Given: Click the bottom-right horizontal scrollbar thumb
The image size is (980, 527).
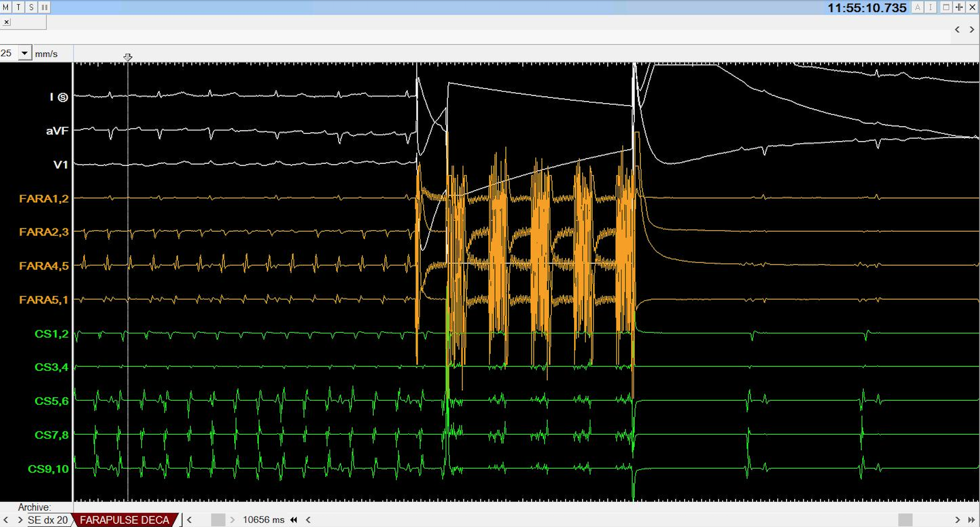Looking at the screenshot, I should click(905, 520).
